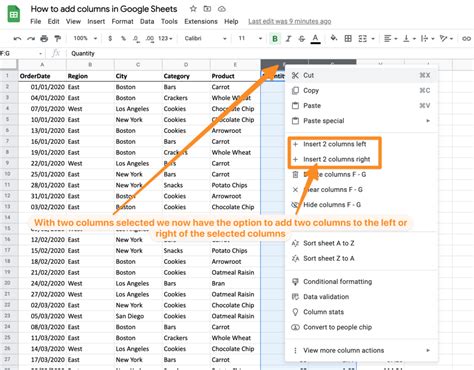Format as percent icon
The height and width of the screenshot is (370, 474).
coord(123,39)
